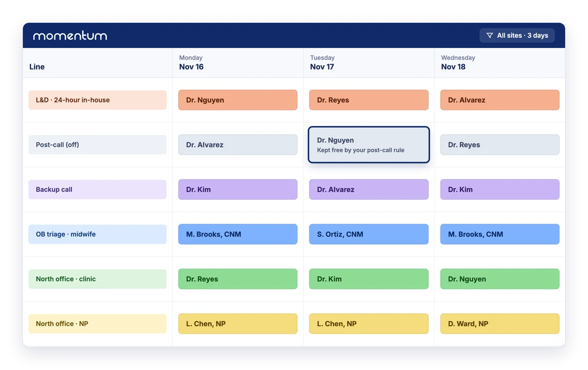
Task: Open Dr. Alvarez's Tuesday backup call
Action: [369, 190]
